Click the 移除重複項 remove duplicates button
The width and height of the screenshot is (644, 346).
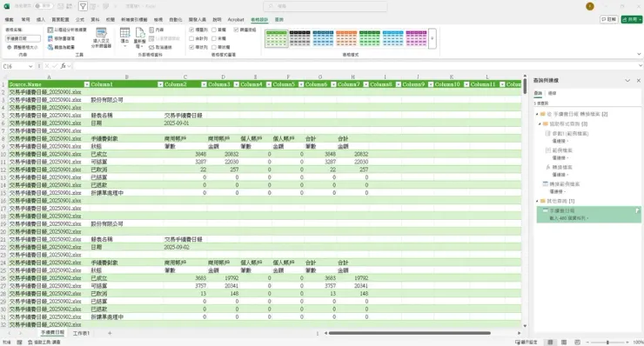point(61,38)
